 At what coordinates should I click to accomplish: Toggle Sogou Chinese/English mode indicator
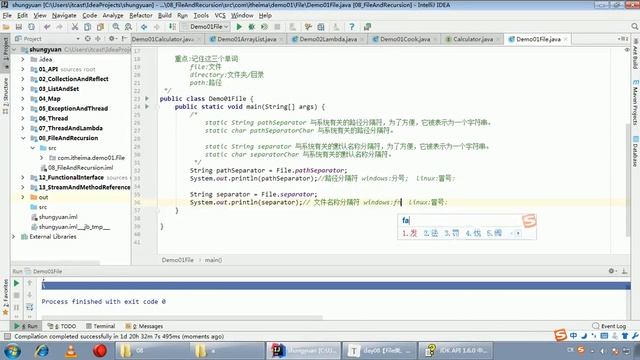point(573,336)
